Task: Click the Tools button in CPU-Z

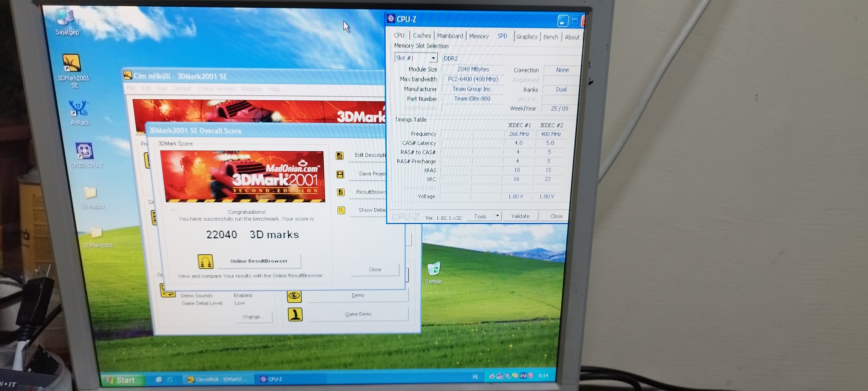Action: click(481, 216)
